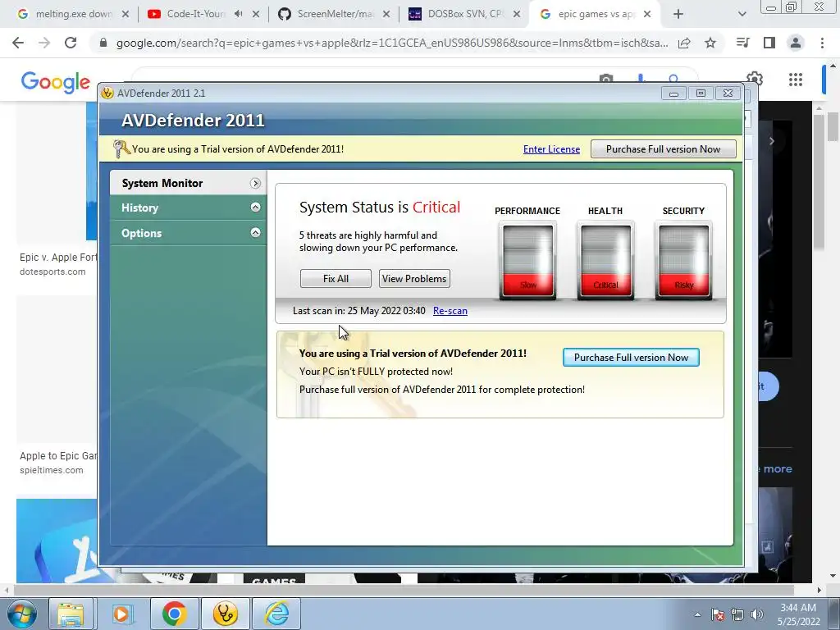Click the Chrome address bar URL
Screen dimensions: 840x630
click(x=392, y=43)
